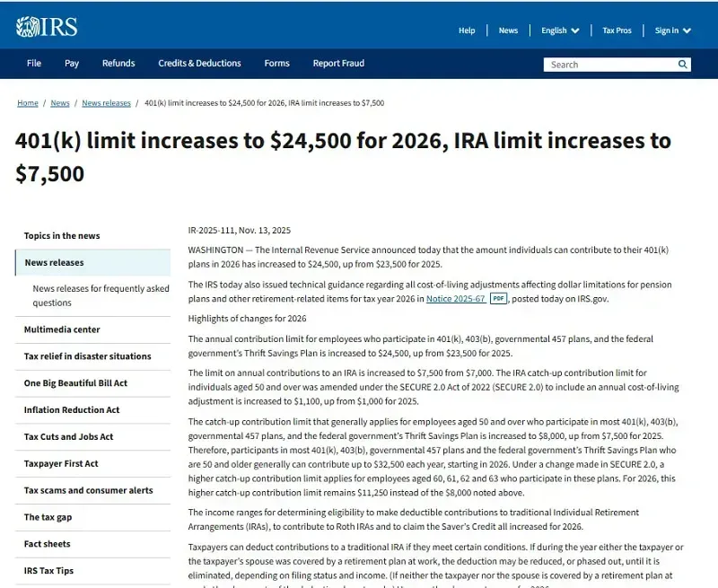
Task: Select News releases in the sidebar
Action: [x=57, y=262]
